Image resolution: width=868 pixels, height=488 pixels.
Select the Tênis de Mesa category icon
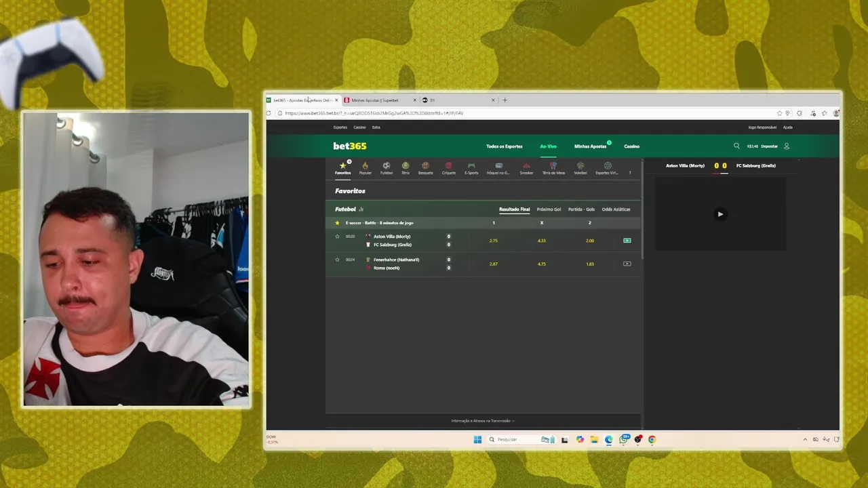[x=553, y=168]
